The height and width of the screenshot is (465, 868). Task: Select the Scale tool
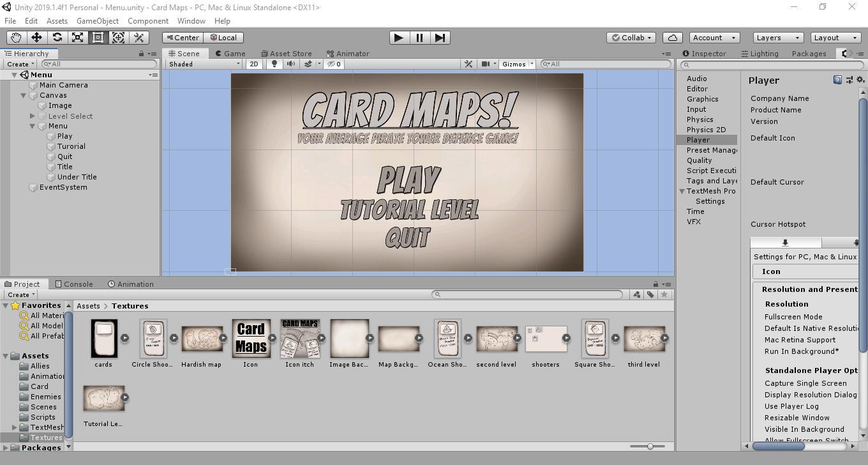[77, 38]
